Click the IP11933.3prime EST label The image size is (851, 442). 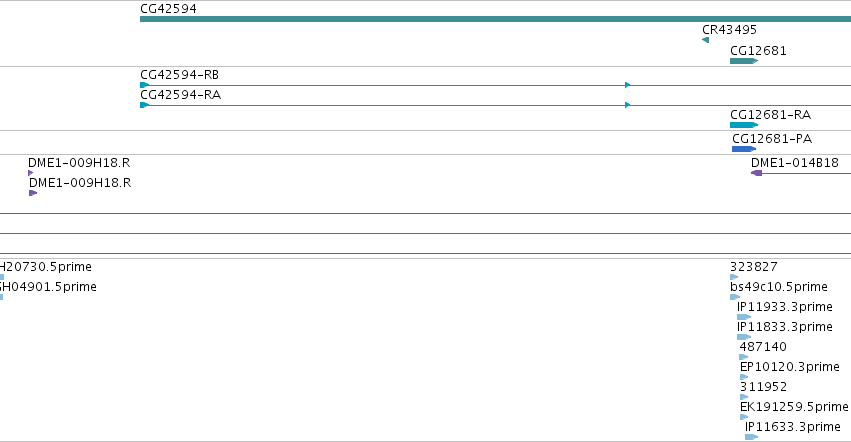[x=785, y=307]
